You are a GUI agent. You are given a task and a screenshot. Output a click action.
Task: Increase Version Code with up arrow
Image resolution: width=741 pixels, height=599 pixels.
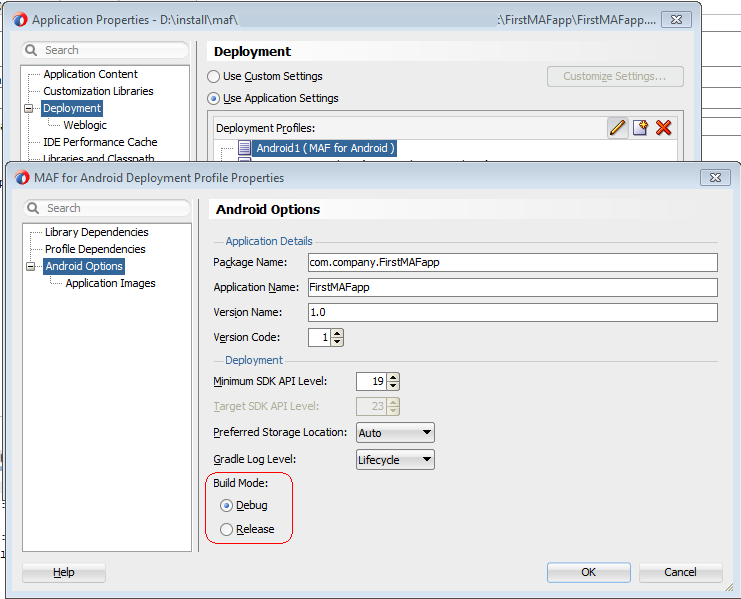tap(337, 334)
